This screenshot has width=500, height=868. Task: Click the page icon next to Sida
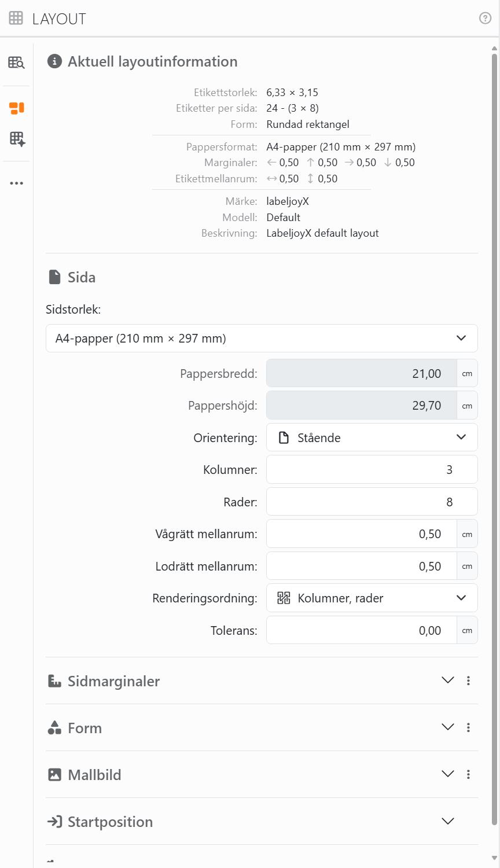[54, 277]
